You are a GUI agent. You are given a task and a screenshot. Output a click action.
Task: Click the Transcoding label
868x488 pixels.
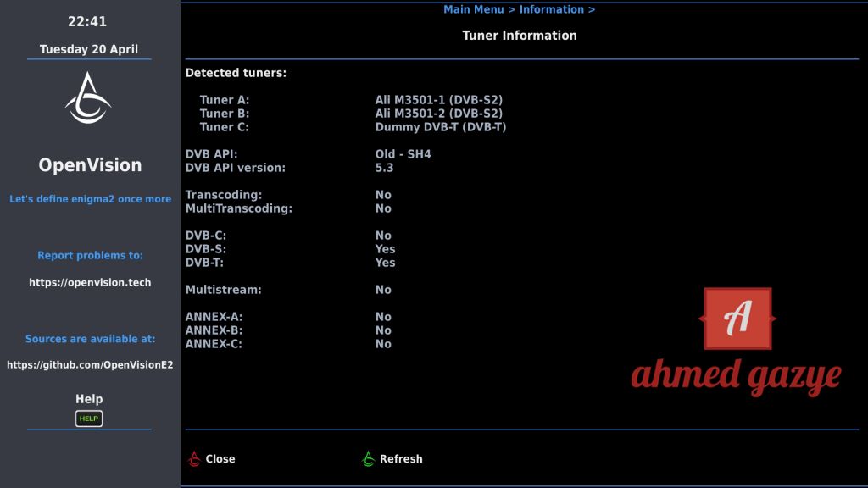point(224,195)
